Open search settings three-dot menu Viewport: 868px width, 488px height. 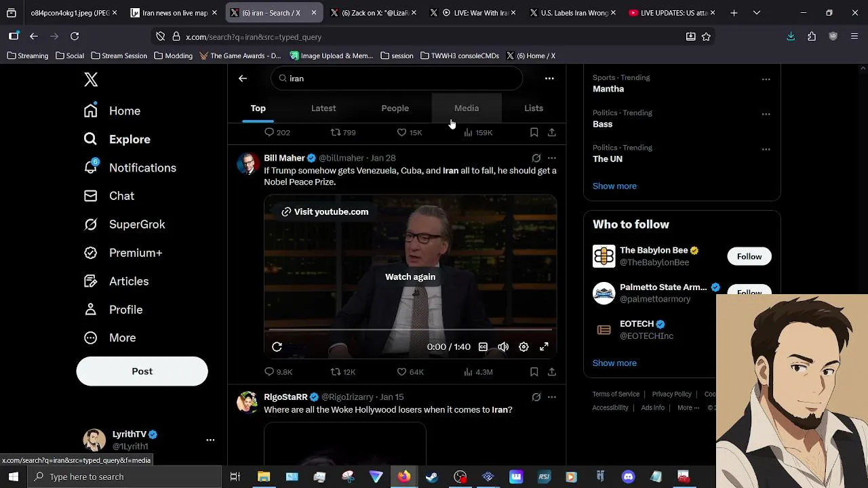coord(549,79)
